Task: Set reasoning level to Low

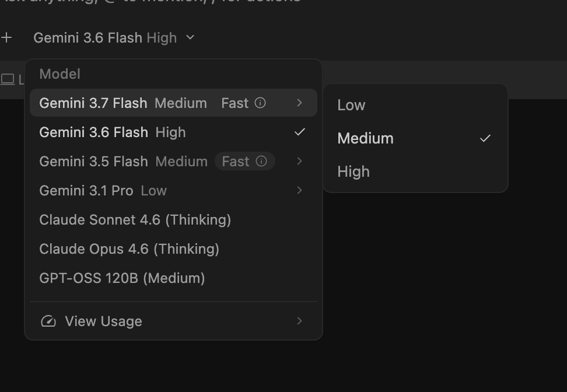Action: coord(415,105)
